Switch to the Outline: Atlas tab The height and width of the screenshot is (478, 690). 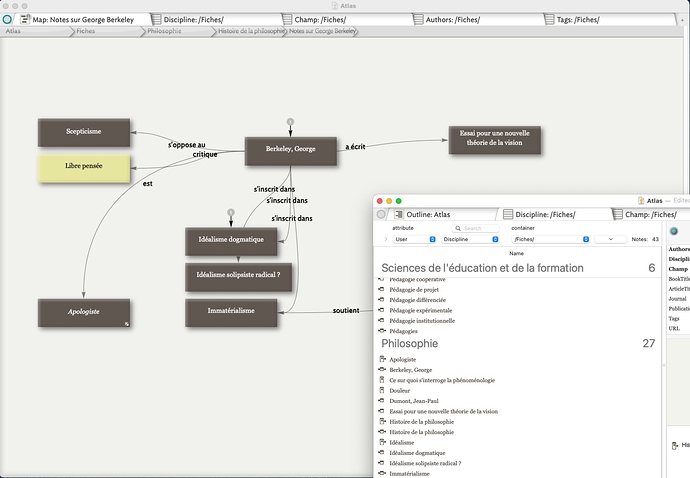(428, 215)
